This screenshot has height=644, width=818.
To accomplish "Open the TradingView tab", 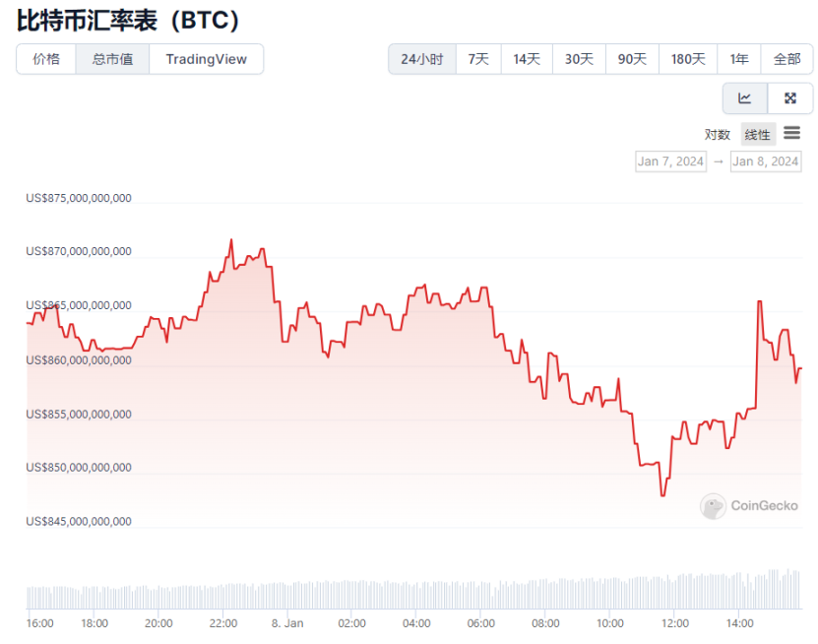I will pyautogui.click(x=206, y=59).
